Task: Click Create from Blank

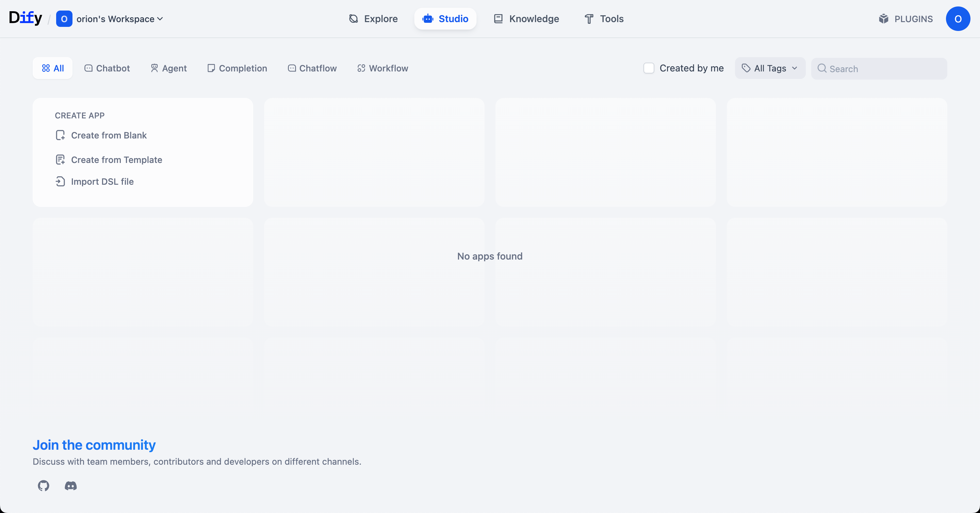Action: [x=109, y=135]
